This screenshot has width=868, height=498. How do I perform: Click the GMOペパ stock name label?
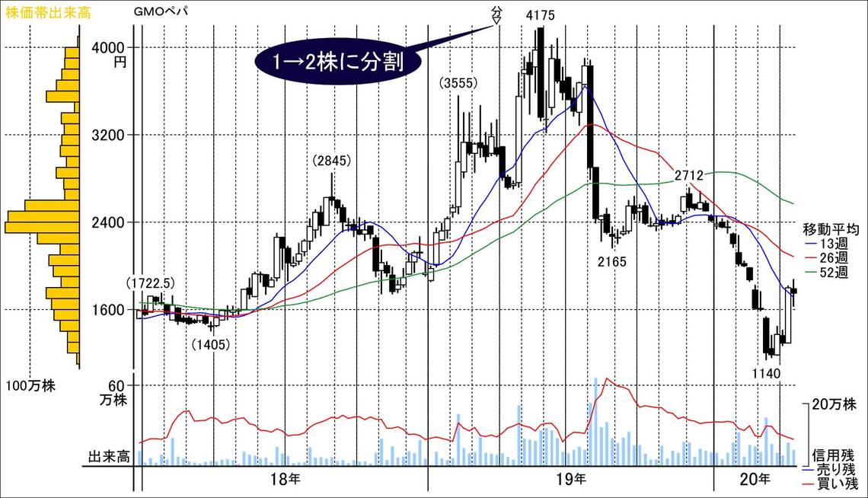pos(160,11)
